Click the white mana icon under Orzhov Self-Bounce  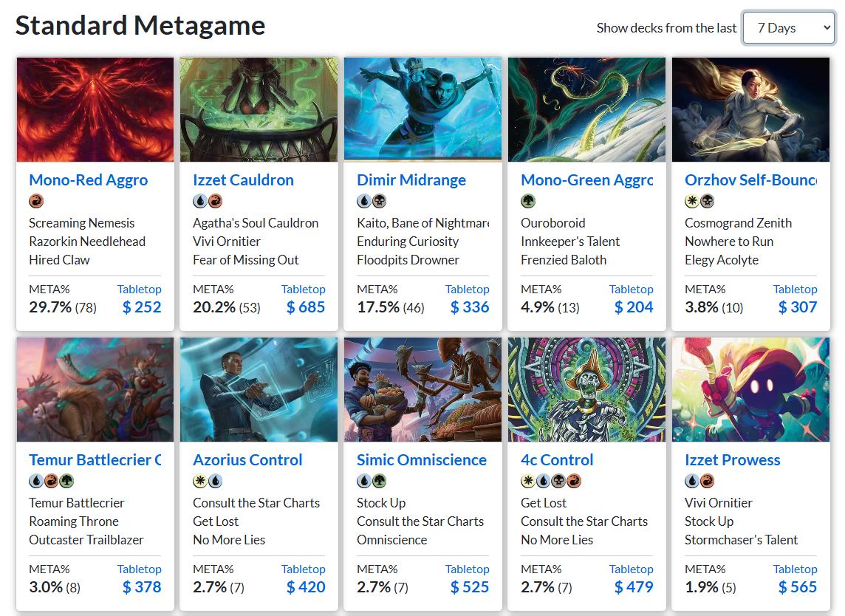(x=692, y=201)
